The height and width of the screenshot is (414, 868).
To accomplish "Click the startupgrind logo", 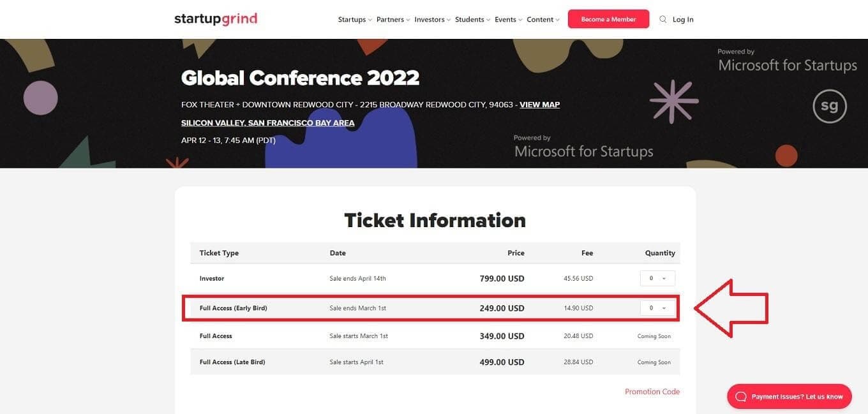I will [x=215, y=18].
